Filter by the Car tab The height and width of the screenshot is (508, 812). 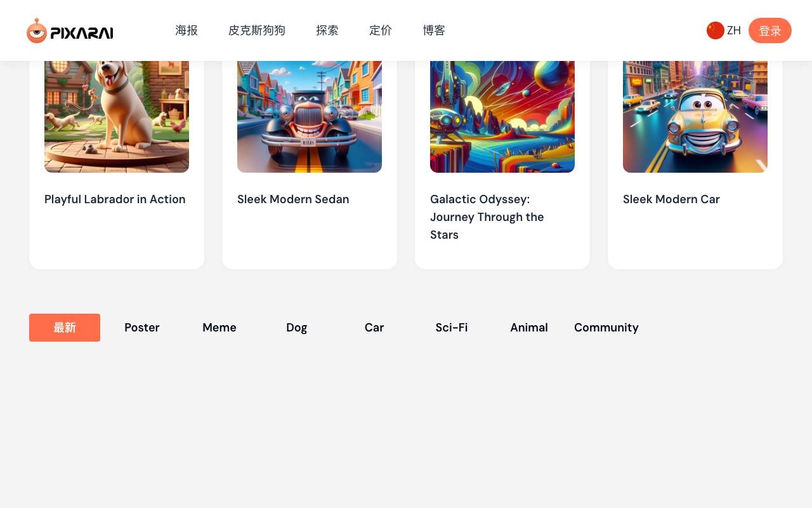tap(374, 328)
